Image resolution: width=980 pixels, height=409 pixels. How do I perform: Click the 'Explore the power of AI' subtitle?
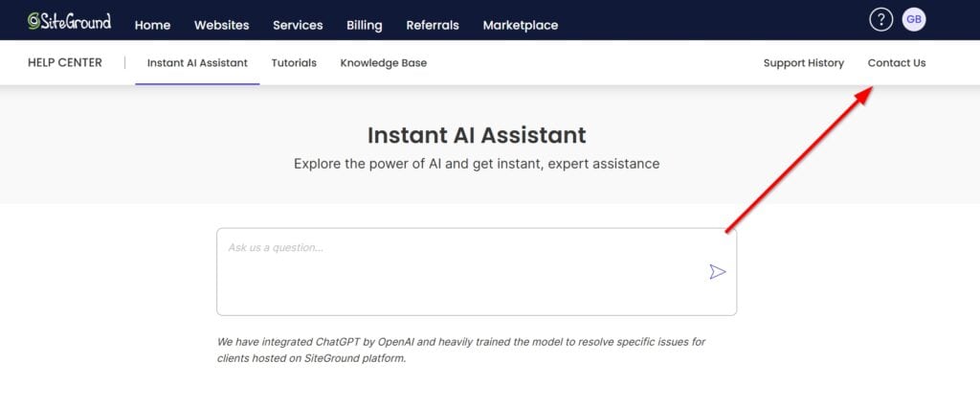tap(477, 164)
